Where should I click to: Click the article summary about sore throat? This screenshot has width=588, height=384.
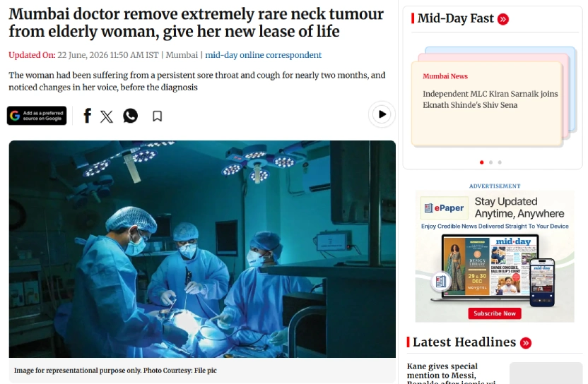click(x=197, y=81)
